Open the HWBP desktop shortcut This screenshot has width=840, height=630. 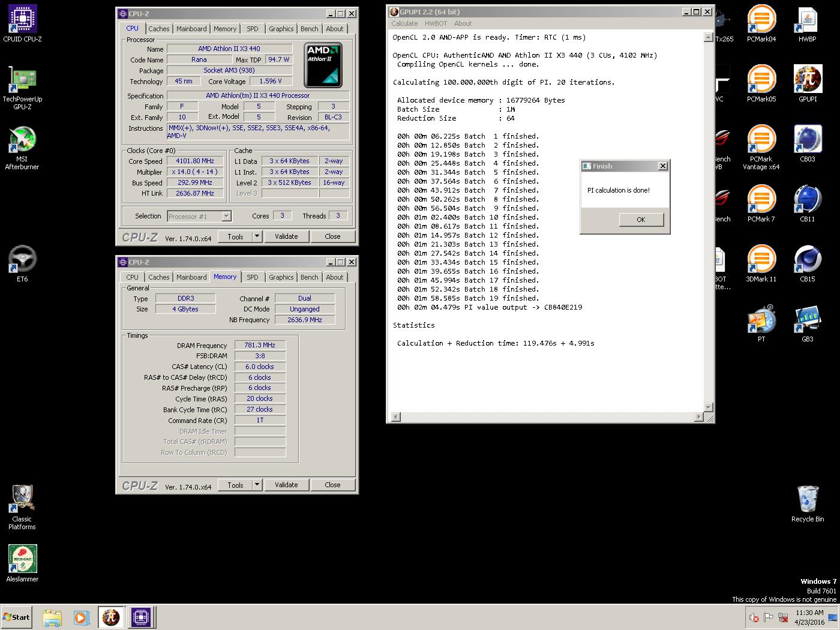point(808,24)
